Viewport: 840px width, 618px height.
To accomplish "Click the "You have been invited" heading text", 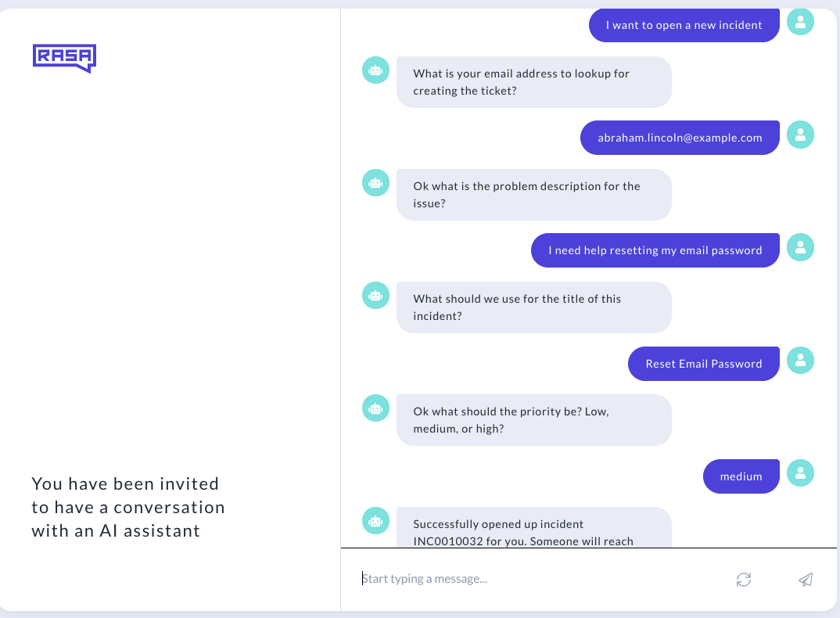I will (x=128, y=507).
